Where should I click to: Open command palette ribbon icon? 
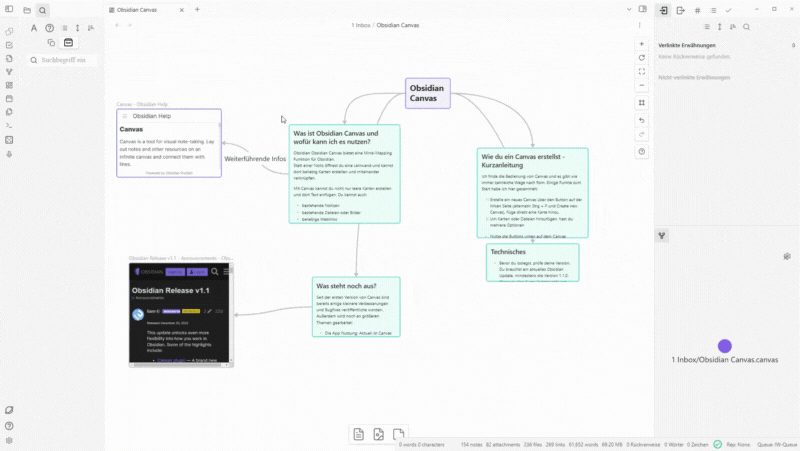9,126
